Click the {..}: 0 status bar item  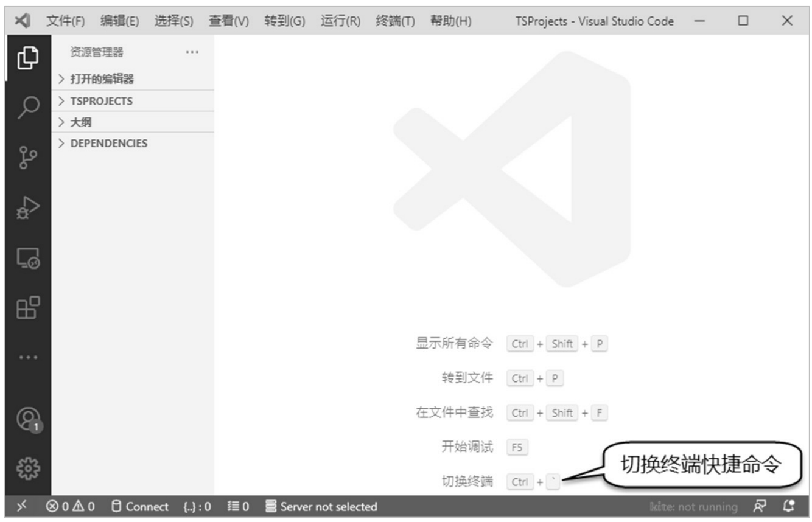pos(197,506)
